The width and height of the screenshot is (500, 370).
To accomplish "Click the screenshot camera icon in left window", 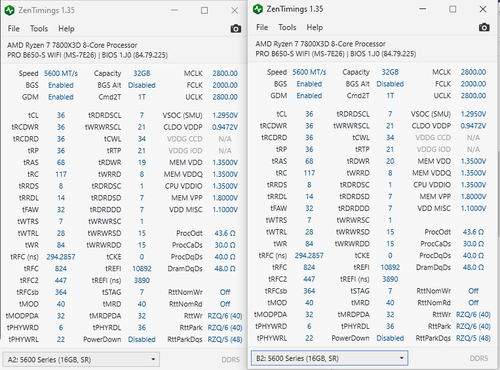I will point(236,29).
